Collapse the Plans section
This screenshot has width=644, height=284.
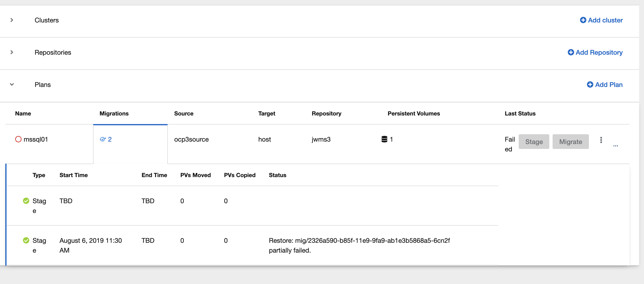pos(11,84)
